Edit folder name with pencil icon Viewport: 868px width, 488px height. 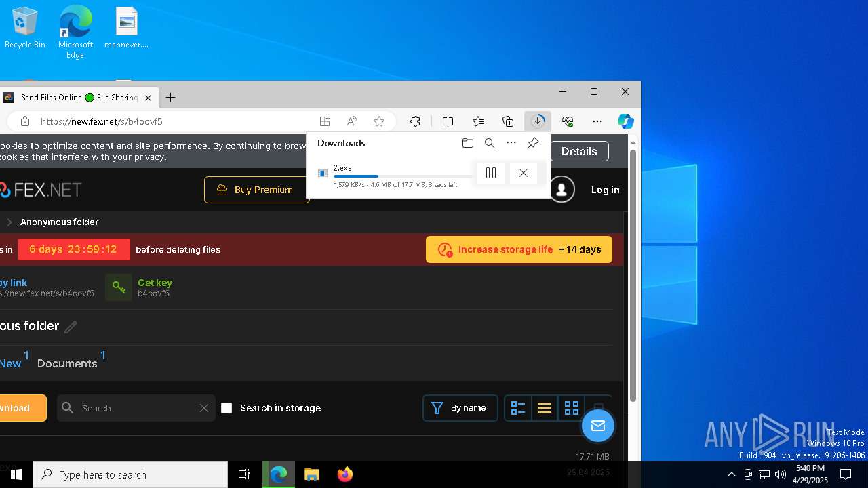coord(71,327)
